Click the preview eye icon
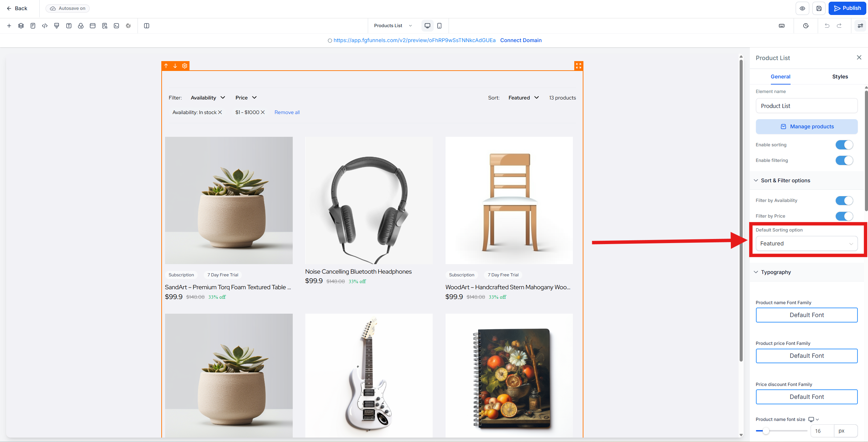Viewport: 868px width, 442px height. [x=802, y=8]
